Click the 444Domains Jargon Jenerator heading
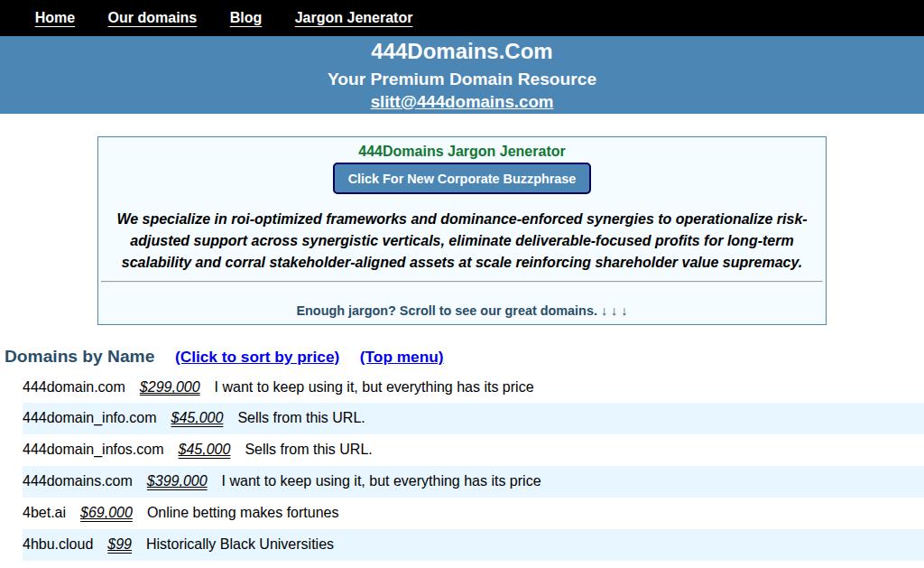924x568 pixels. click(461, 152)
